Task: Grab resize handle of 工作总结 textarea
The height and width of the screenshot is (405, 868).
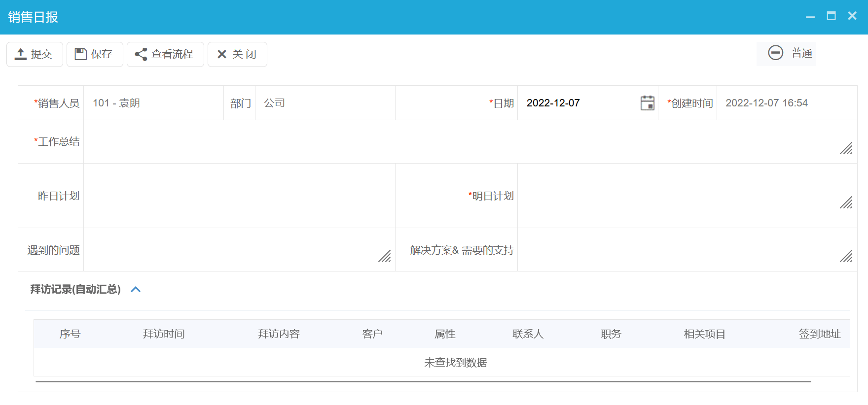Action: coord(846,148)
